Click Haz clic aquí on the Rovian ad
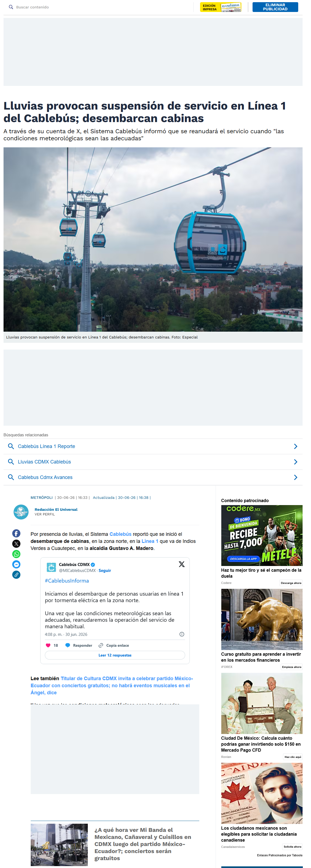 tap(293, 757)
